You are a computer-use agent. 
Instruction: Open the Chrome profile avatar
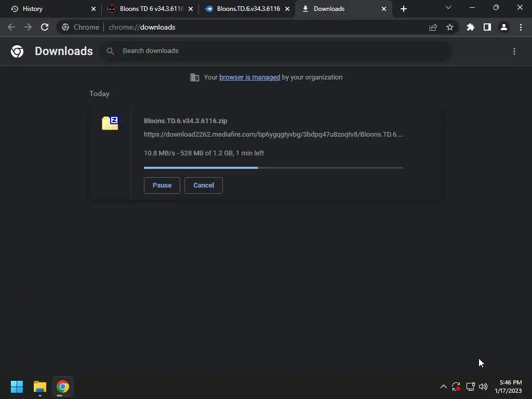pos(504,27)
